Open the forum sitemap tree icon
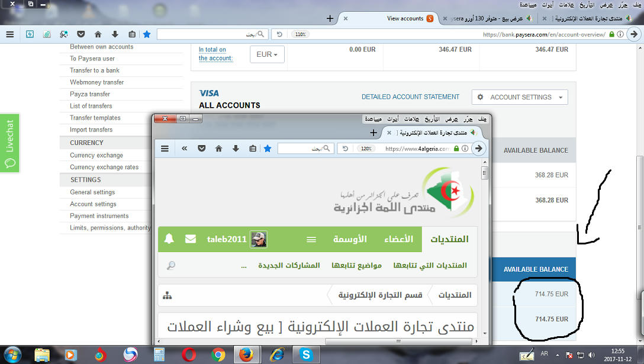Screen dimensions: 644x364 (x=168, y=295)
